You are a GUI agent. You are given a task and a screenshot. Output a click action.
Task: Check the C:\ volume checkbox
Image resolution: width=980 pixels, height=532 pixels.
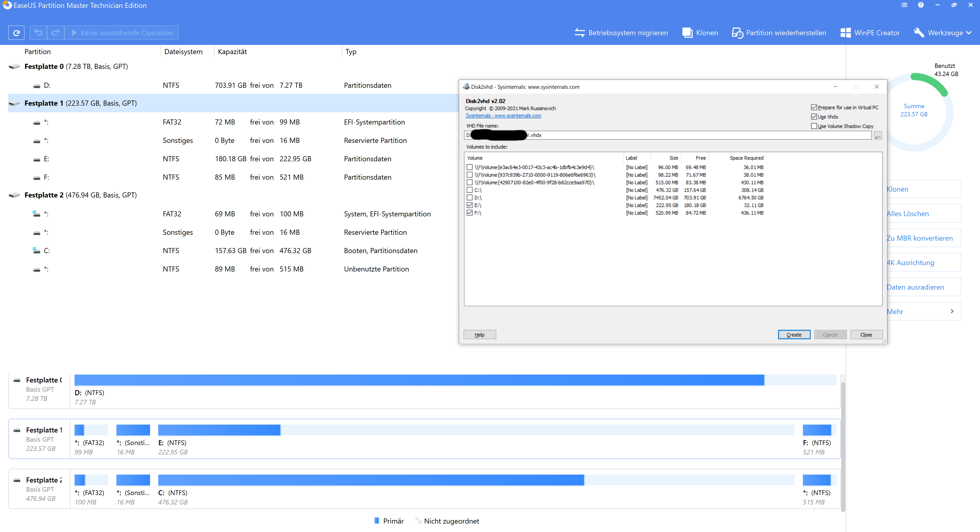click(470, 190)
